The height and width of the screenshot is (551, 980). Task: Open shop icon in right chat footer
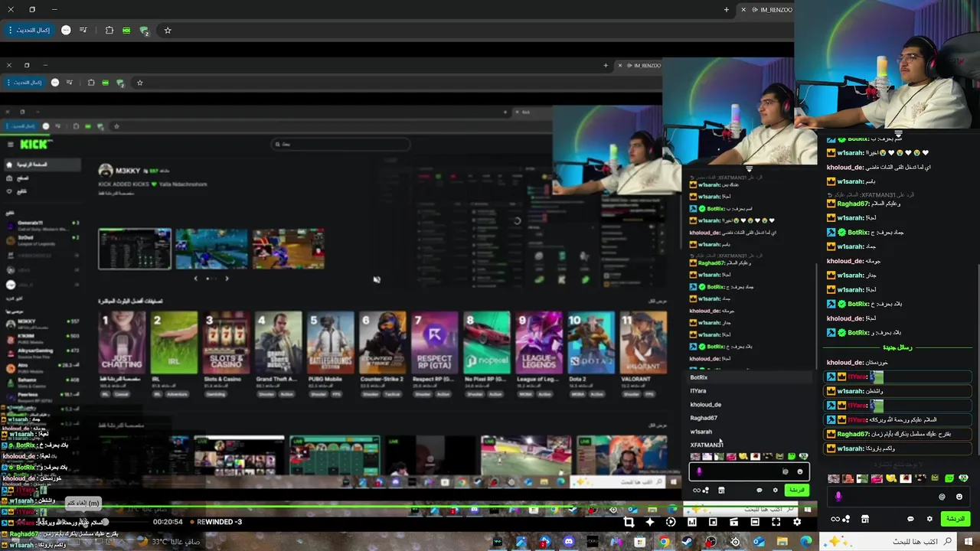865,519
